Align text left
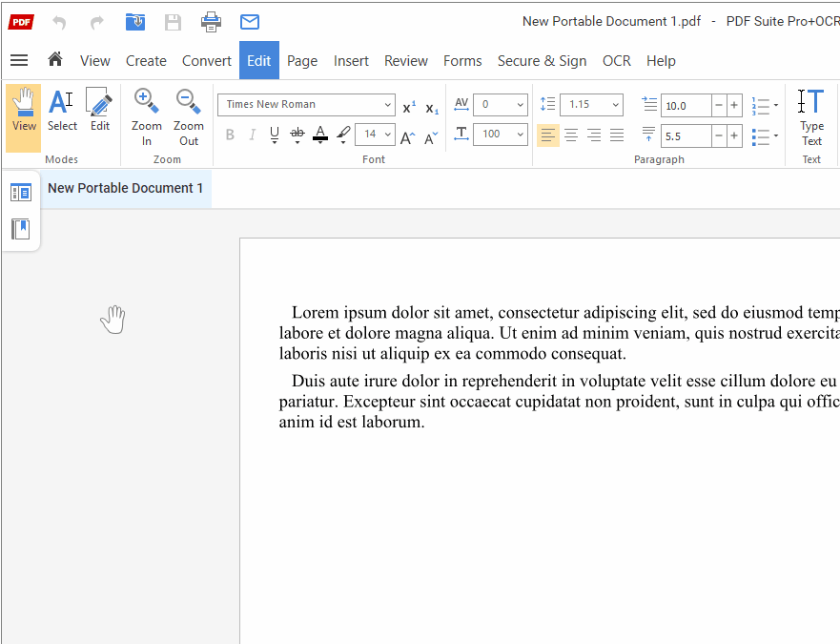 pyautogui.click(x=548, y=135)
